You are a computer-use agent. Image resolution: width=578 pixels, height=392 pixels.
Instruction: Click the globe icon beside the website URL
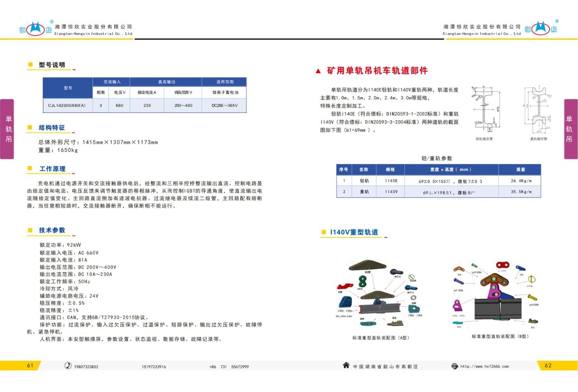click(454, 366)
